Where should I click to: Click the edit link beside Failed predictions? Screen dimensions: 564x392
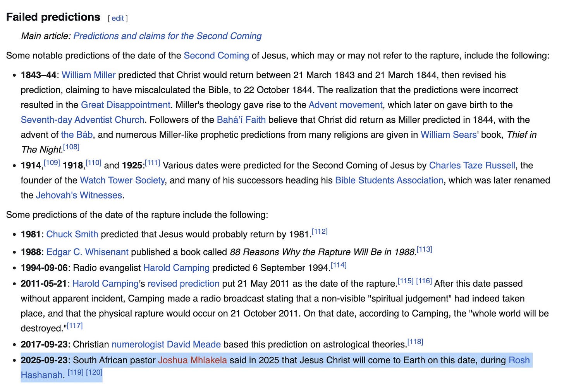tap(118, 18)
